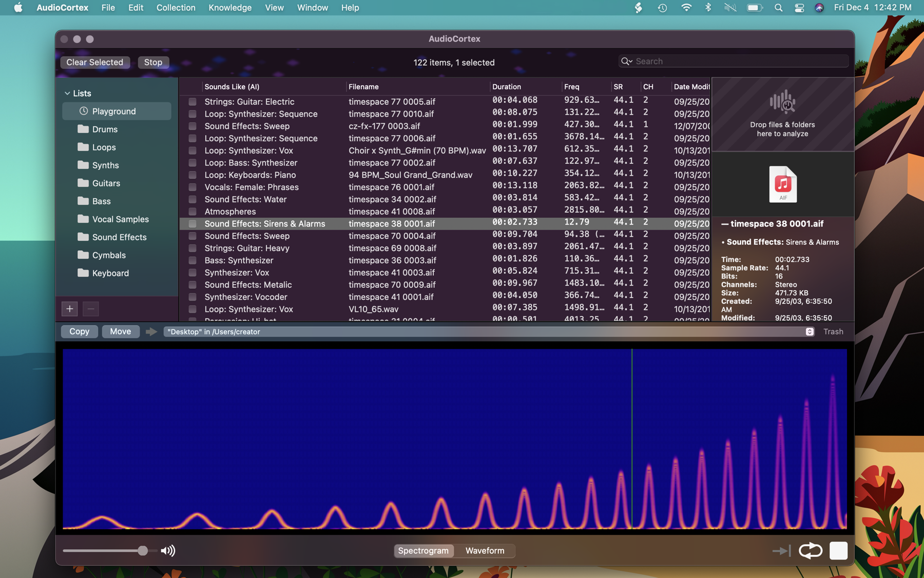Viewport: 924px width, 578px height.
Task: Click the remove list minus button
Action: tap(91, 309)
